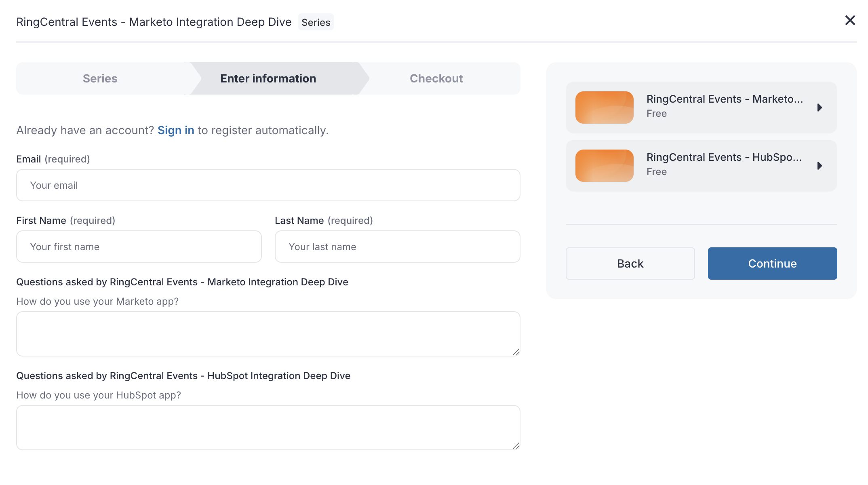Focus the Your first name field
This screenshot has width=868, height=485.
(x=139, y=247)
